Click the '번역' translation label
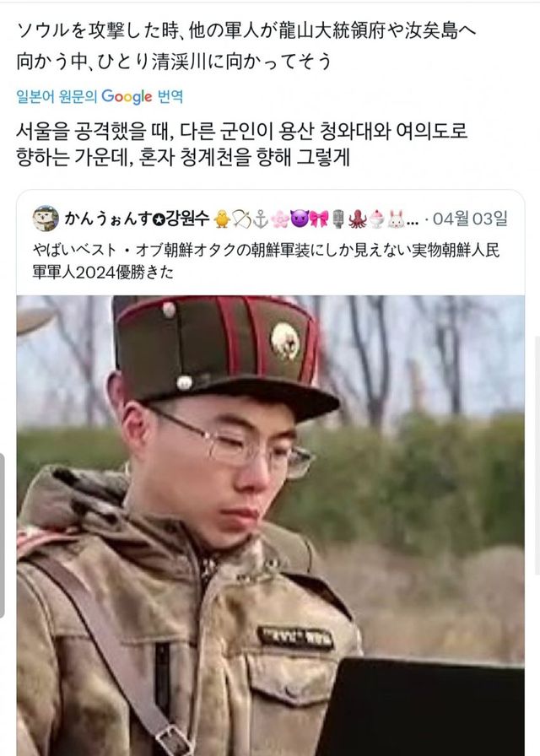 click(x=170, y=96)
